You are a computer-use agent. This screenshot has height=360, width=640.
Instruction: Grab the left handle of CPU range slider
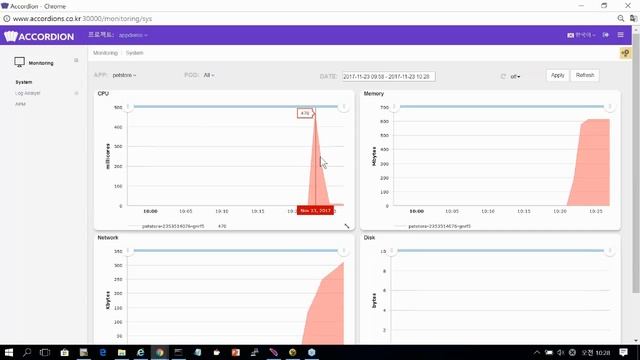[x=128, y=107]
